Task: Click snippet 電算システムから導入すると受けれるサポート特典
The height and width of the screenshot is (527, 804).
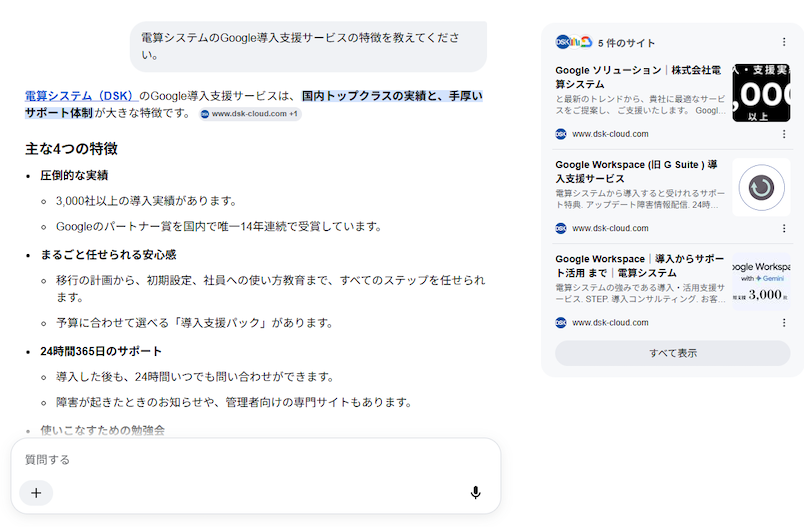Action: [640, 199]
